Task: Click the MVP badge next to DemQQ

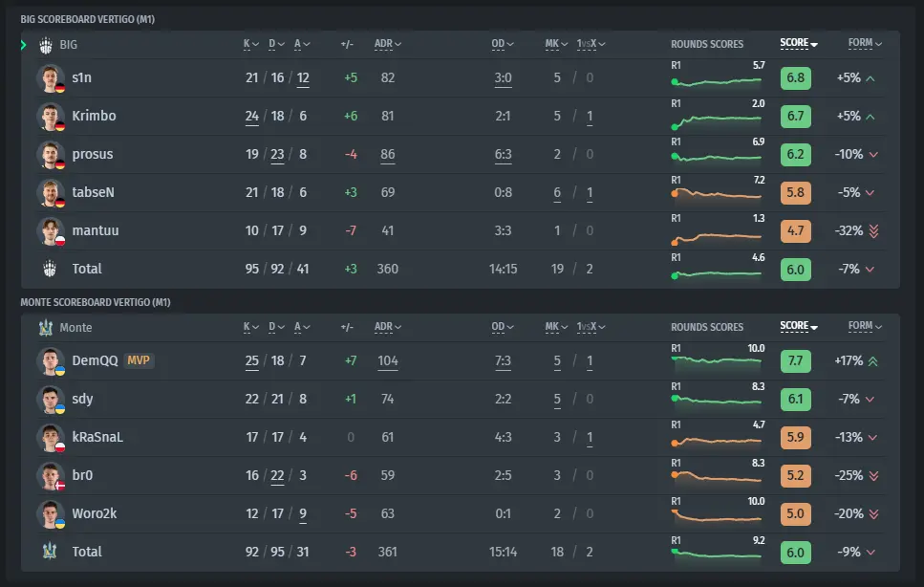Action: [139, 360]
